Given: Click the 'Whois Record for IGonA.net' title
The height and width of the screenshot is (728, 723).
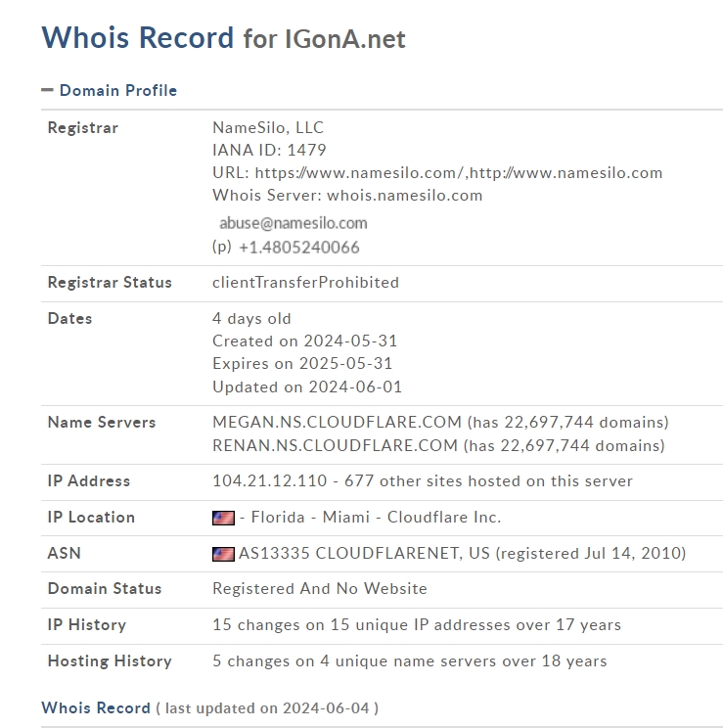Looking at the screenshot, I should click(223, 37).
